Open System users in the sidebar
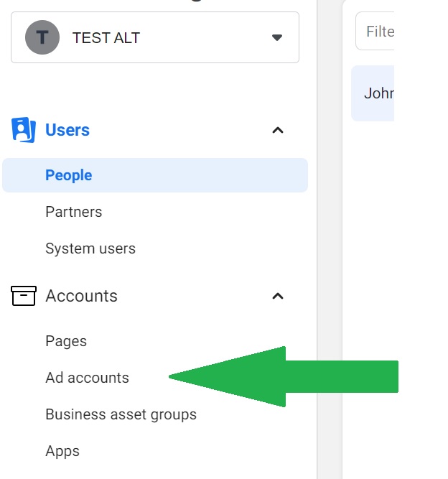This screenshot has width=448, height=479. 90,248
